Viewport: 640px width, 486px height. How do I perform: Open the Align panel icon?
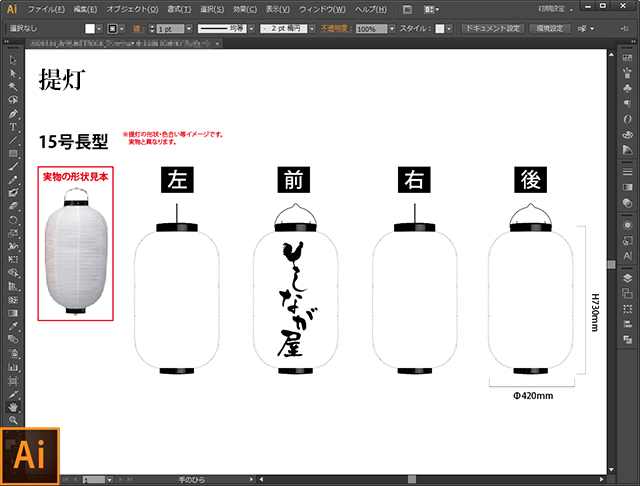click(x=627, y=324)
